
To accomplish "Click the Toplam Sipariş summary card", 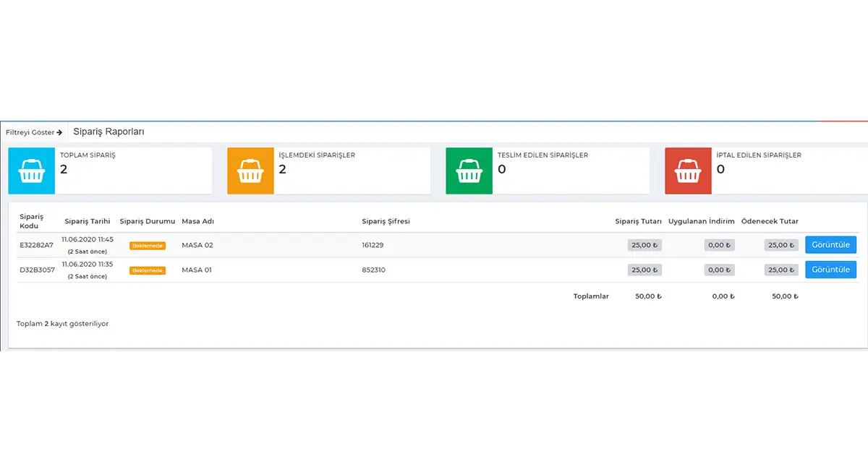I will pos(110,171).
